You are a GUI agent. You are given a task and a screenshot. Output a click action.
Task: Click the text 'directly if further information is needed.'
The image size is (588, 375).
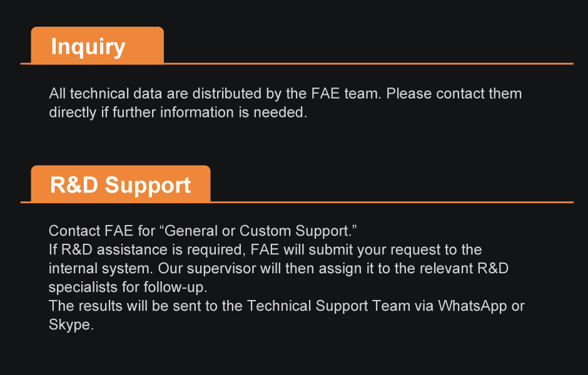[178, 112]
